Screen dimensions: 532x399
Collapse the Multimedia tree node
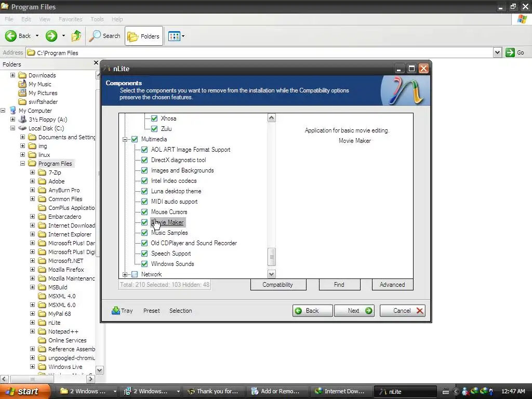pyautogui.click(x=125, y=139)
